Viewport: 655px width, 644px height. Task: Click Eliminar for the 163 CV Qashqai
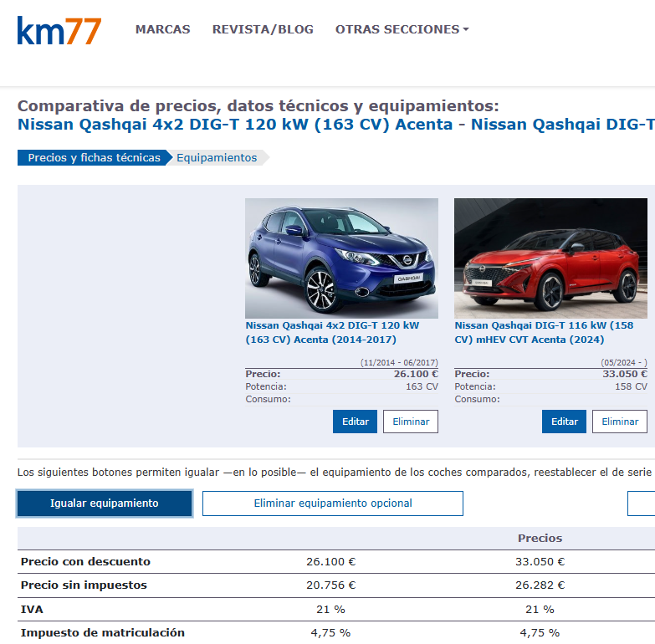tap(411, 422)
